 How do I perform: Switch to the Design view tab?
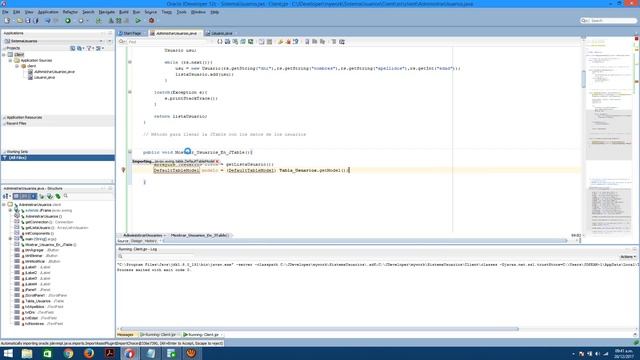137,241
